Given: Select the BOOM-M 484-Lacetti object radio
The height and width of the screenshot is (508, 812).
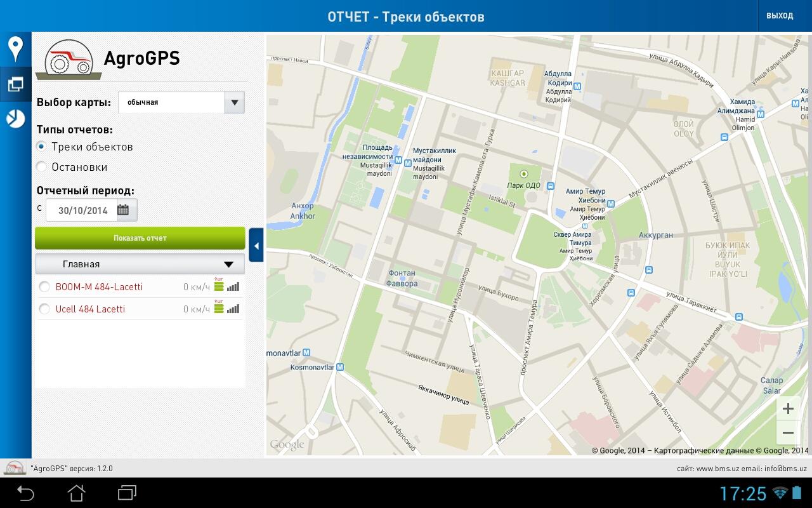Looking at the screenshot, I should (44, 287).
